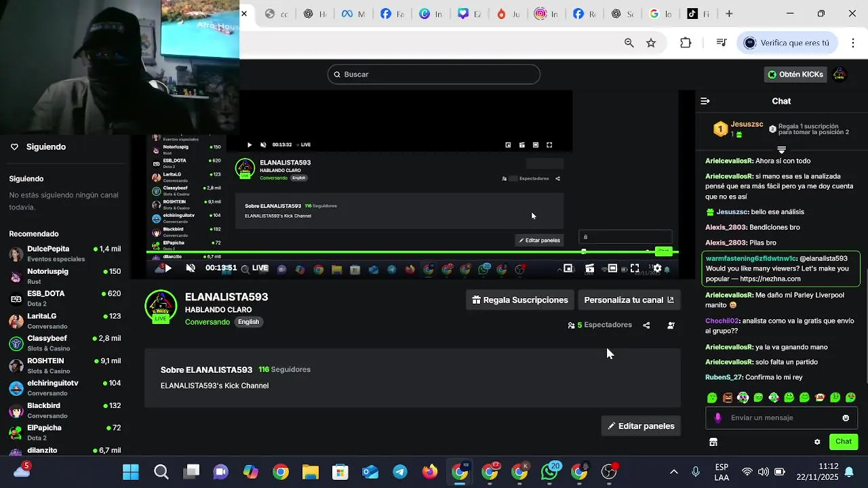Open WhatsApp from the taskbar
The width and height of the screenshot is (868, 488).
[x=549, y=472]
